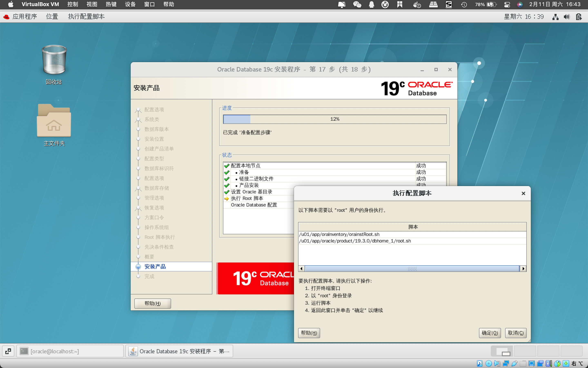Maximize the Oracle installer window

(436, 70)
